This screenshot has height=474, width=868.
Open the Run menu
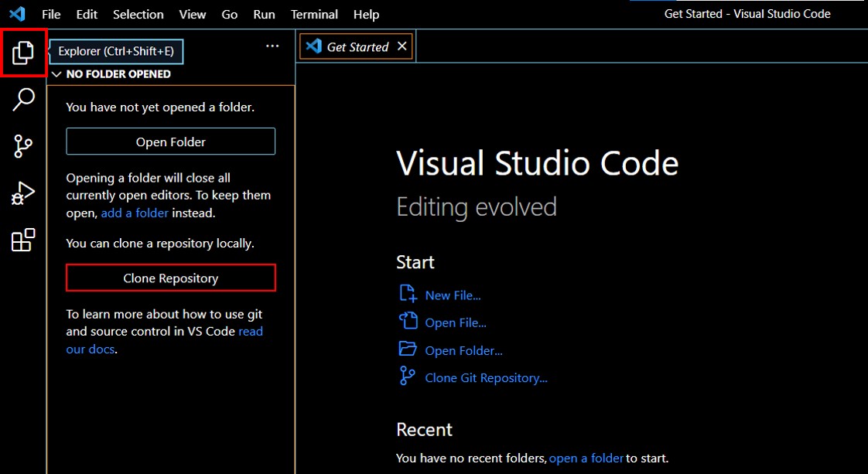pos(264,15)
